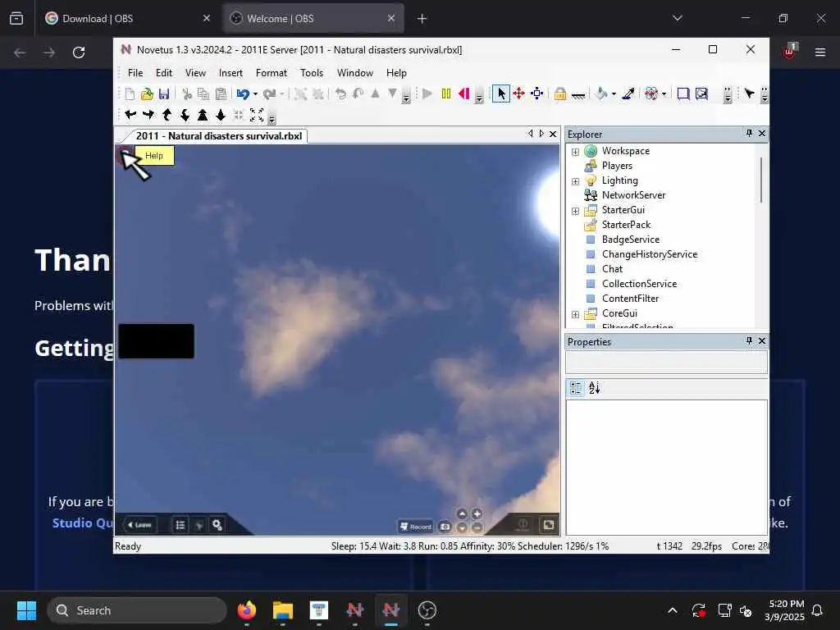Select CollectionService in the Explorer
The height and width of the screenshot is (630, 840).
(x=639, y=283)
